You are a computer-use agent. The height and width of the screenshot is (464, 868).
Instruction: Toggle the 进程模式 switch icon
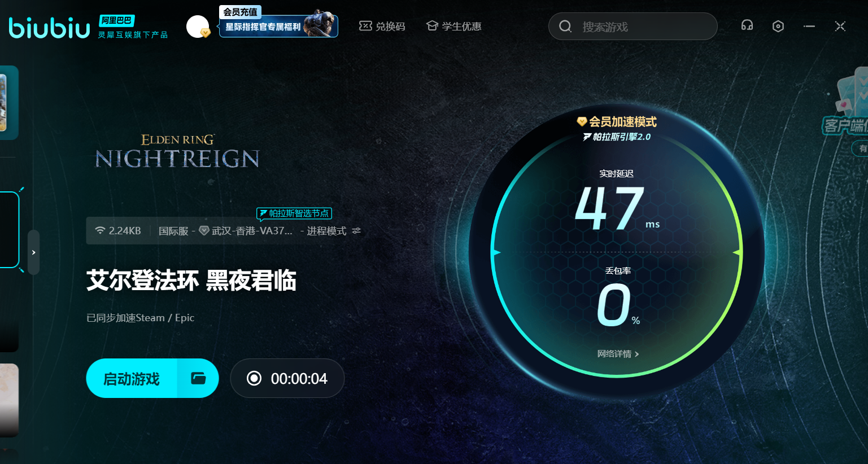point(356,231)
